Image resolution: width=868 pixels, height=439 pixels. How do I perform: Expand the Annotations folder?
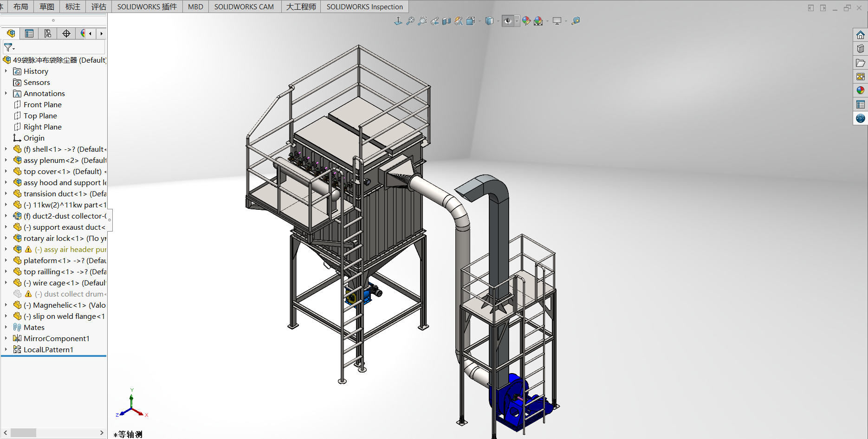[6, 93]
